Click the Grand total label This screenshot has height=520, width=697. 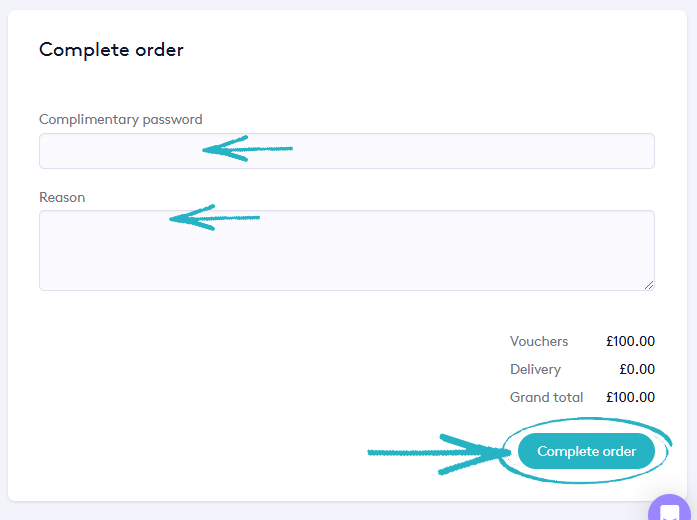click(546, 398)
